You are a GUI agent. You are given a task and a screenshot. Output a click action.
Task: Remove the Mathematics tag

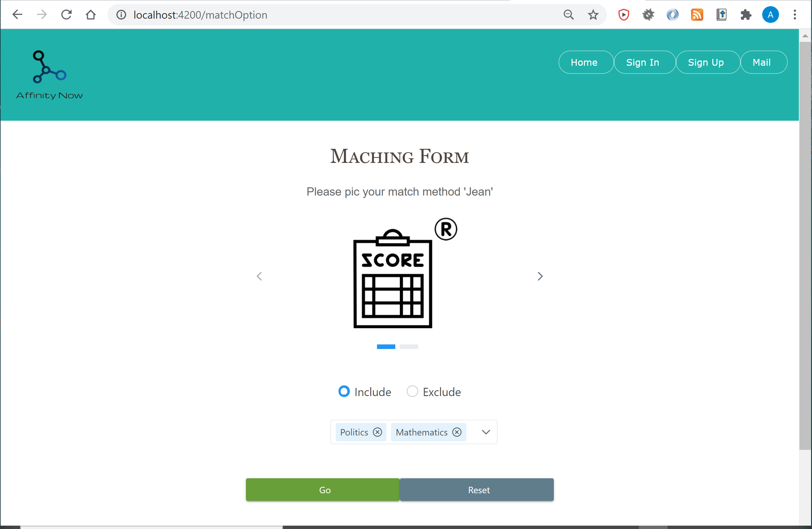point(457,432)
